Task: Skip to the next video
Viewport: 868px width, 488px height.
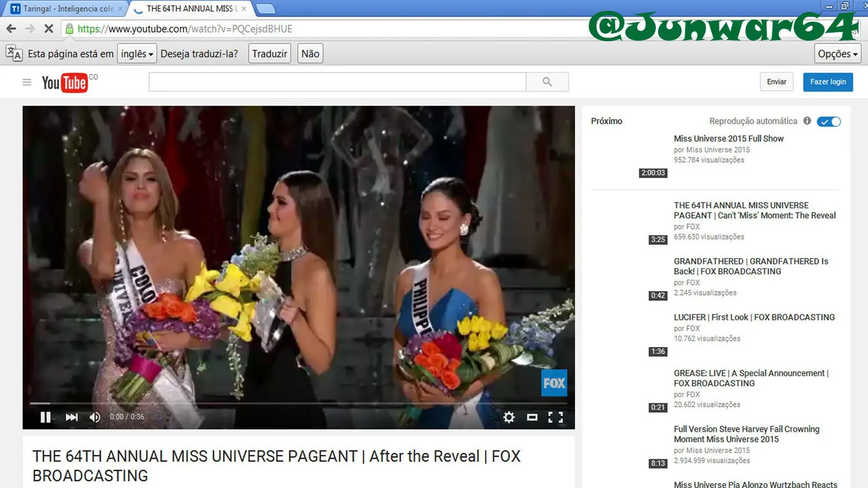Action: 72,417
